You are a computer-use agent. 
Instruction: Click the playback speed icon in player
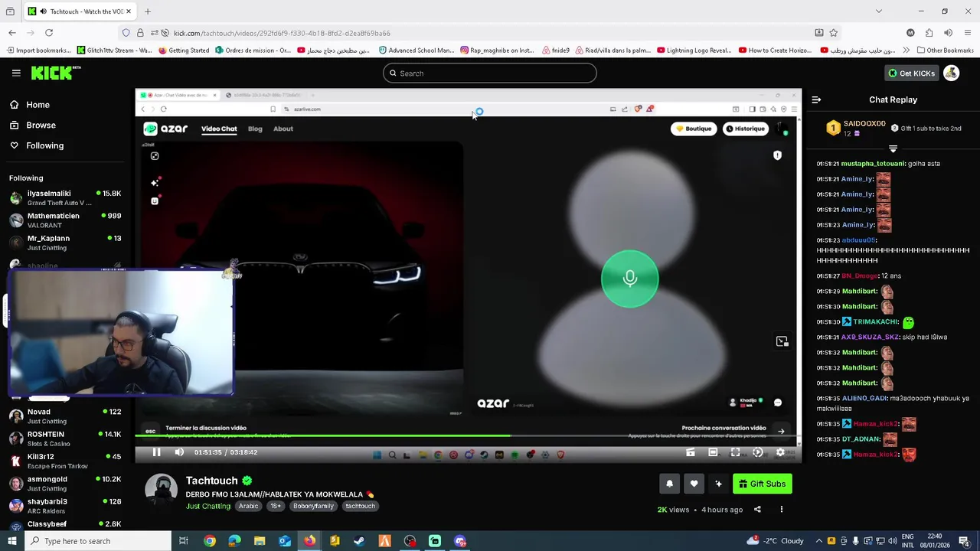[x=757, y=452]
